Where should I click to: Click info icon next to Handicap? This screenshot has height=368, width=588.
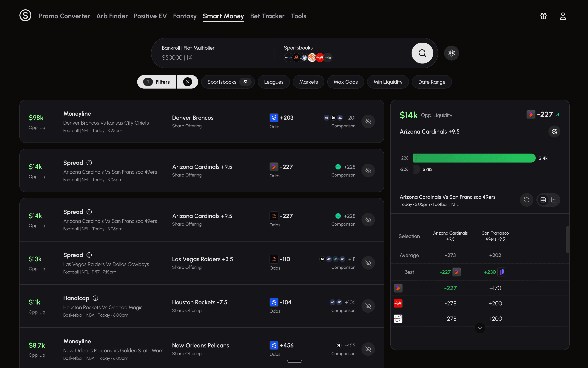pos(95,298)
